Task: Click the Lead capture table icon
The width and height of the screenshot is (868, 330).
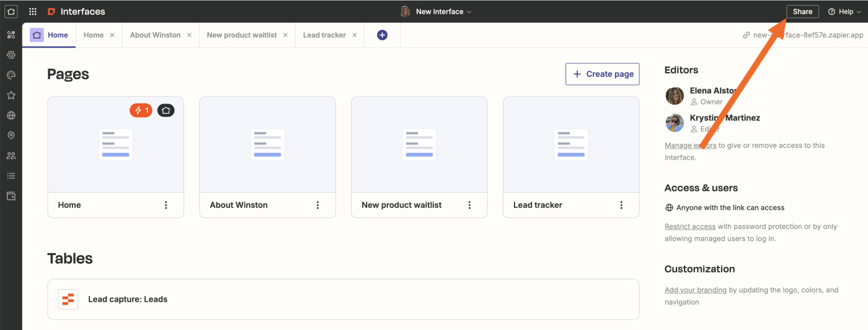Action: coord(68,299)
